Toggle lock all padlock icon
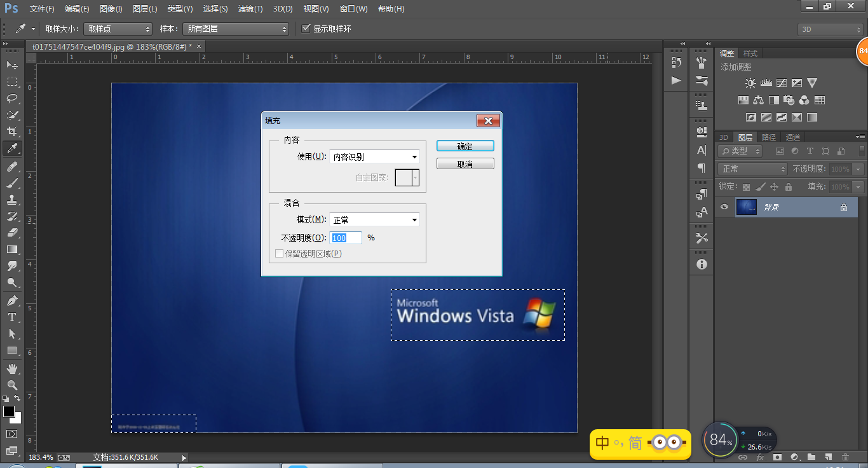 [x=789, y=187]
